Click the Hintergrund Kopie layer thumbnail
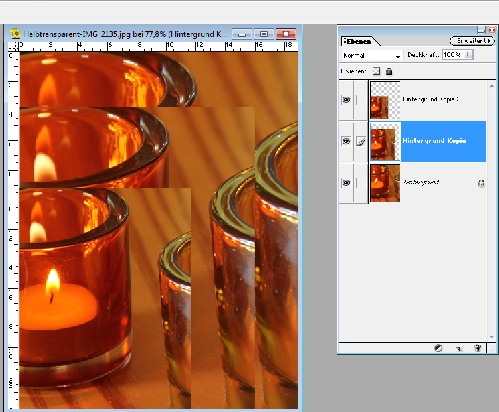Viewport: 499px width, 412px height. [385, 141]
